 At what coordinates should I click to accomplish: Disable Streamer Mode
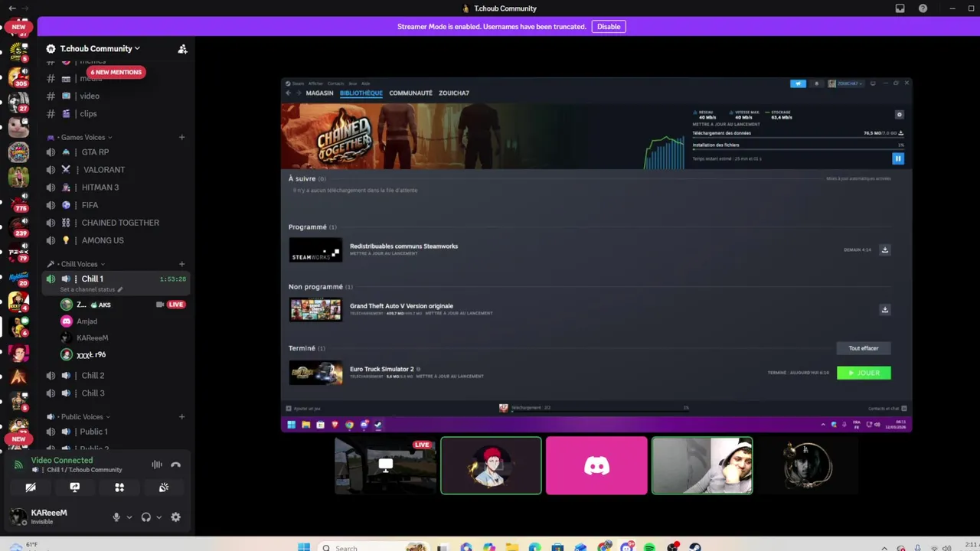click(x=609, y=27)
